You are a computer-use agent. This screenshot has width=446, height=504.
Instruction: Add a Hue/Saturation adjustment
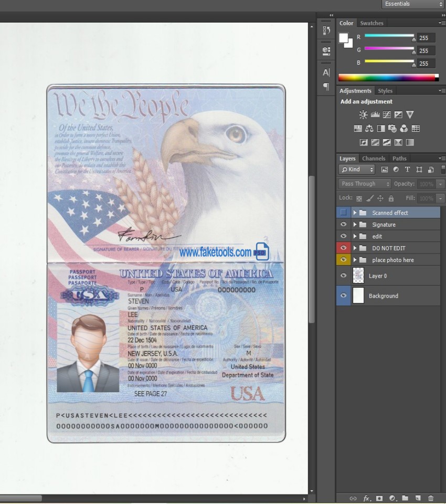pos(358,129)
